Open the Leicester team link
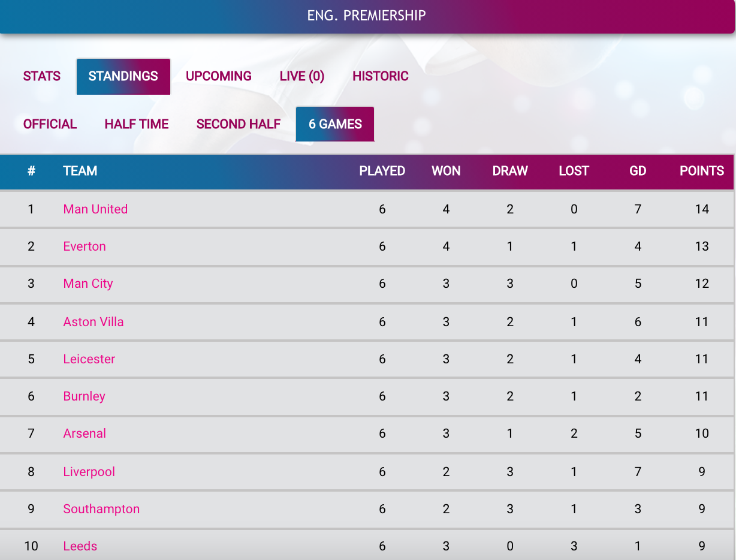Image resolution: width=736 pixels, height=560 pixels. point(89,359)
